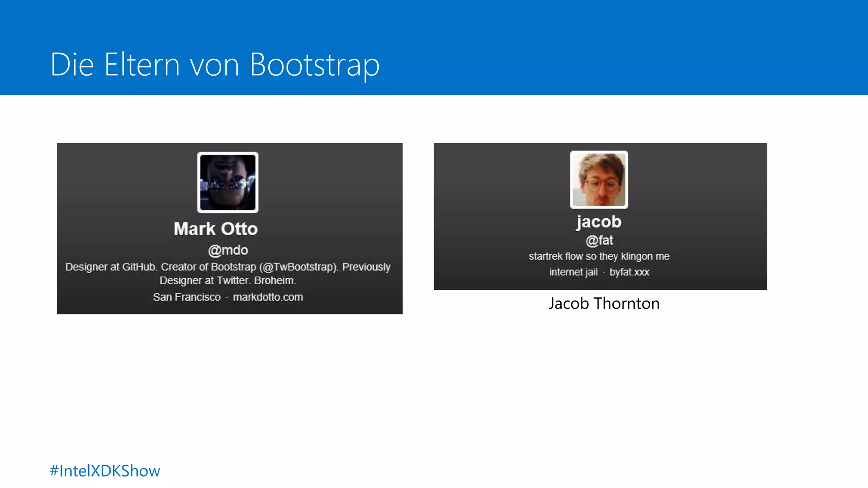The image size is (868, 488).
Task: Click the 'startrek flow so they klingon me' bio
Action: (x=599, y=256)
